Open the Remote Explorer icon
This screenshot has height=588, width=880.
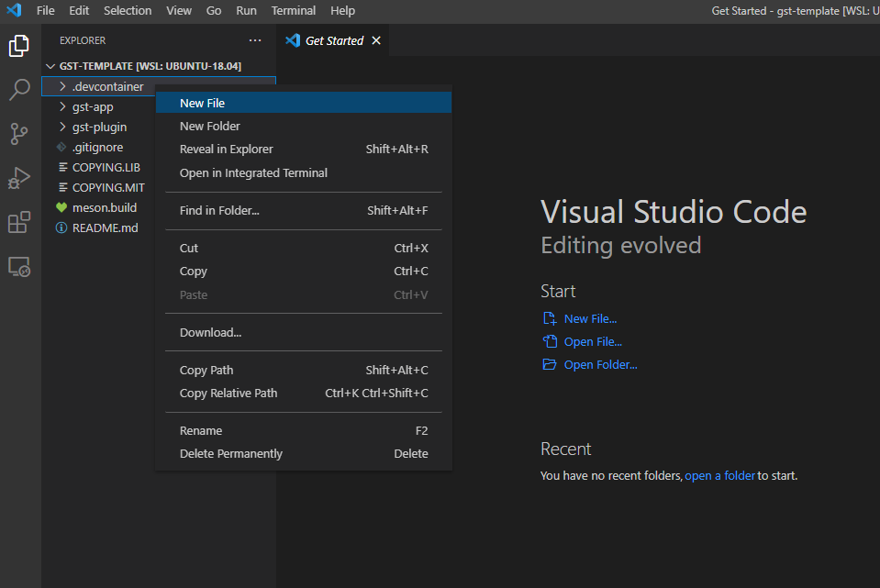[19, 266]
